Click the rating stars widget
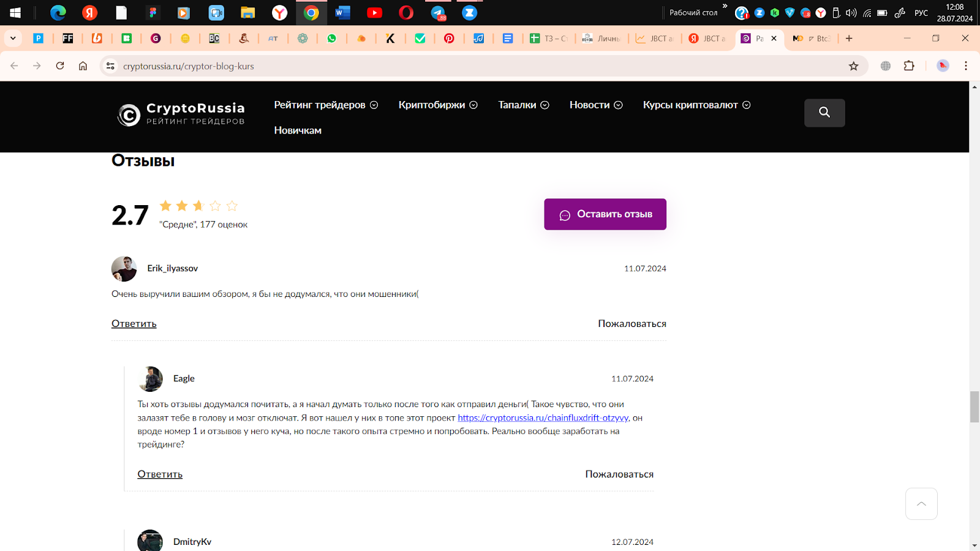Image resolution: width=980 pixels, height=551 pixels. [x=198, y=206]
